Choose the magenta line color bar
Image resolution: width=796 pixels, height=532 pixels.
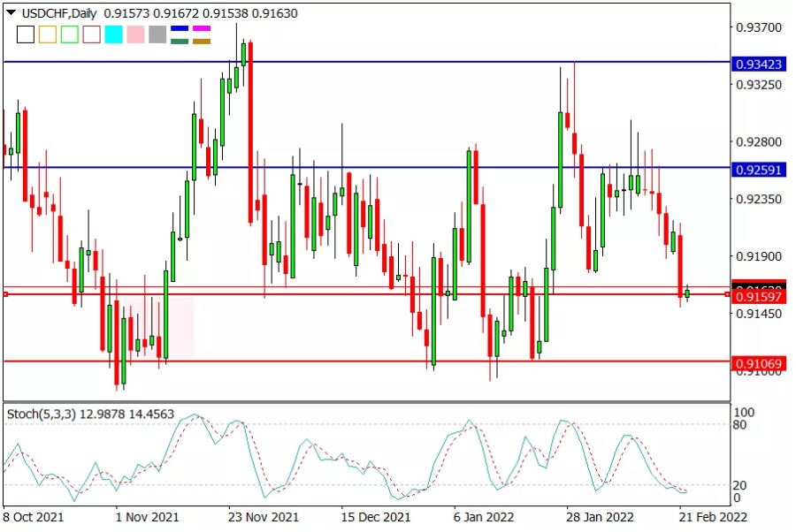point(202,29)
